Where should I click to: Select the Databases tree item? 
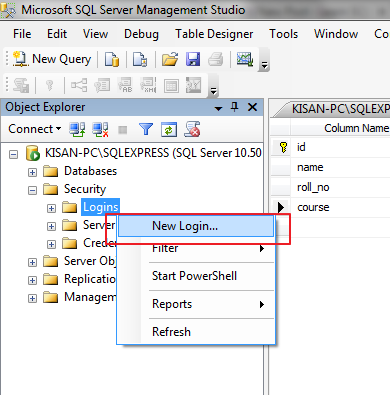pyautogui.click(x=90, y=171)
